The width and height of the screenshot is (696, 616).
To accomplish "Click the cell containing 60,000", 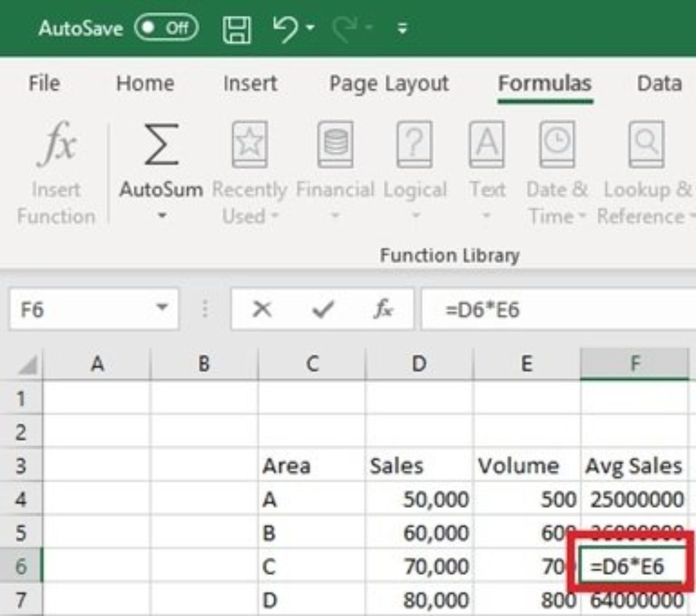I will 419,532.
